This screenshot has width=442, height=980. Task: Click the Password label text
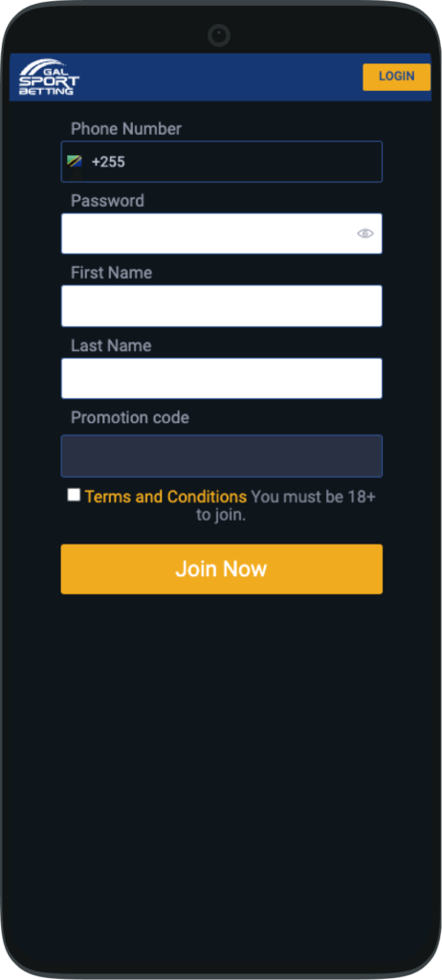click(x=107, y=201)
